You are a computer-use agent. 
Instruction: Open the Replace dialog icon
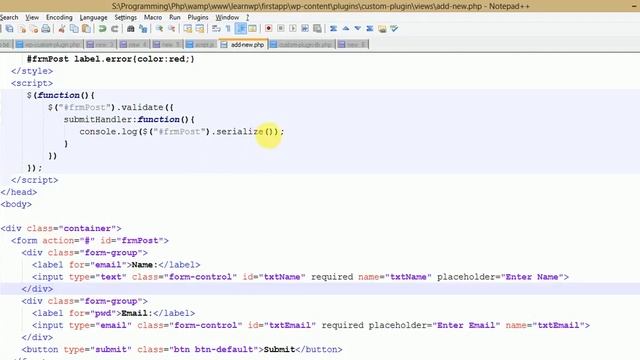tap(143, 29)
